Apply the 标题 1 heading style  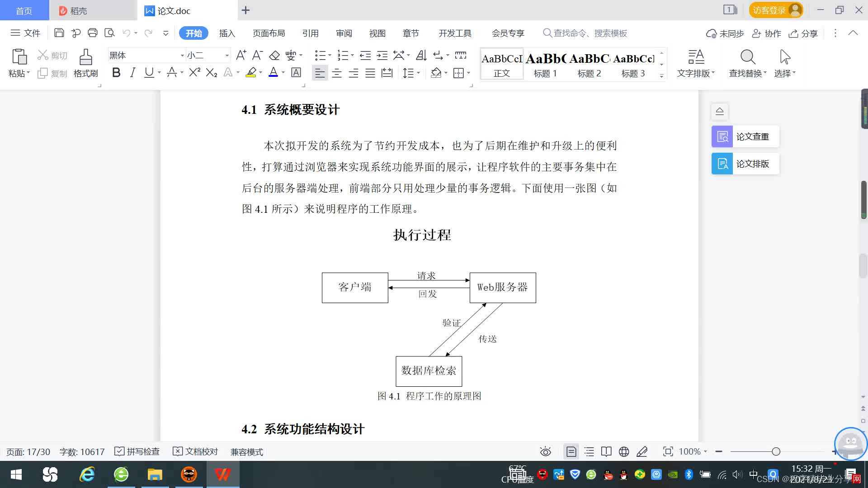pos(545,64)
